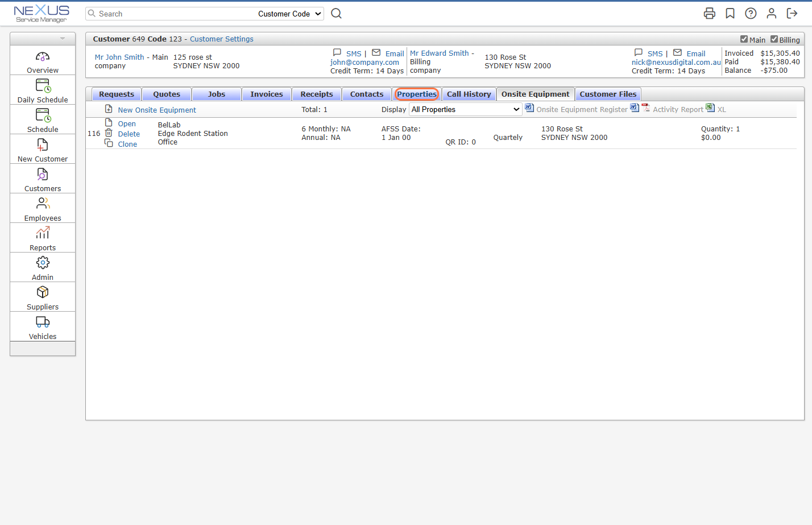Switch to the Requests tab
812x525 pixels.
[117, 94]
